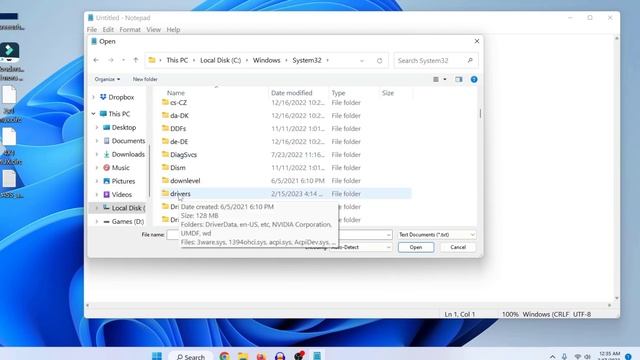Click taskbar Search box
The width and height of the screenshot is (640, 360).
coord(191,356)
